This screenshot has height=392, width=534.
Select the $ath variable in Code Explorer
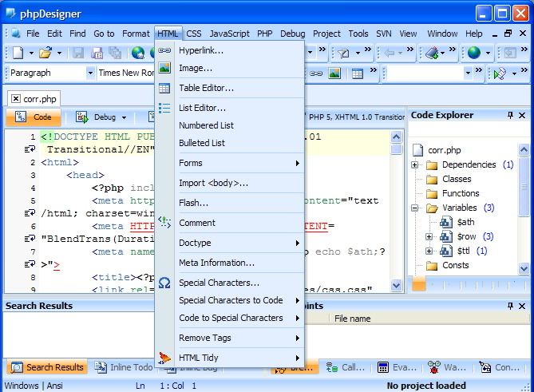tap(465, 222)
